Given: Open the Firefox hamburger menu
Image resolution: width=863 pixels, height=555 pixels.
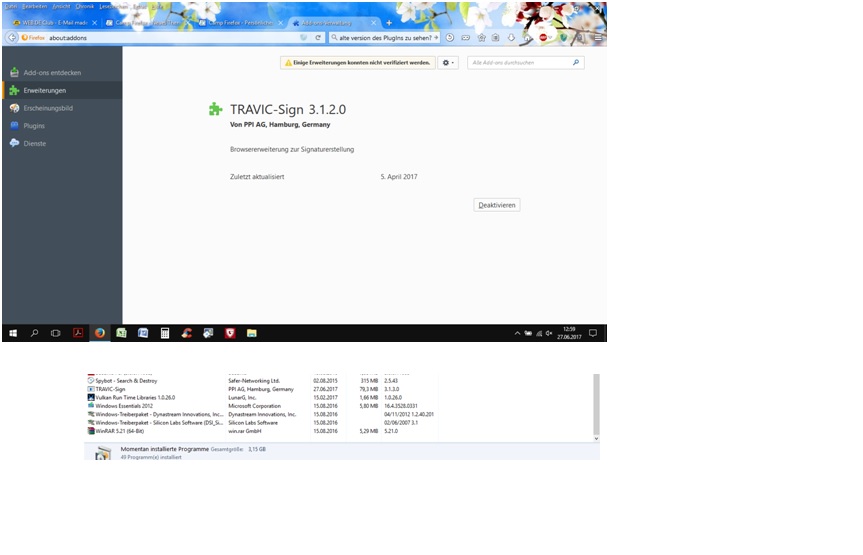Looking at the screenshot, I should 598,37.
